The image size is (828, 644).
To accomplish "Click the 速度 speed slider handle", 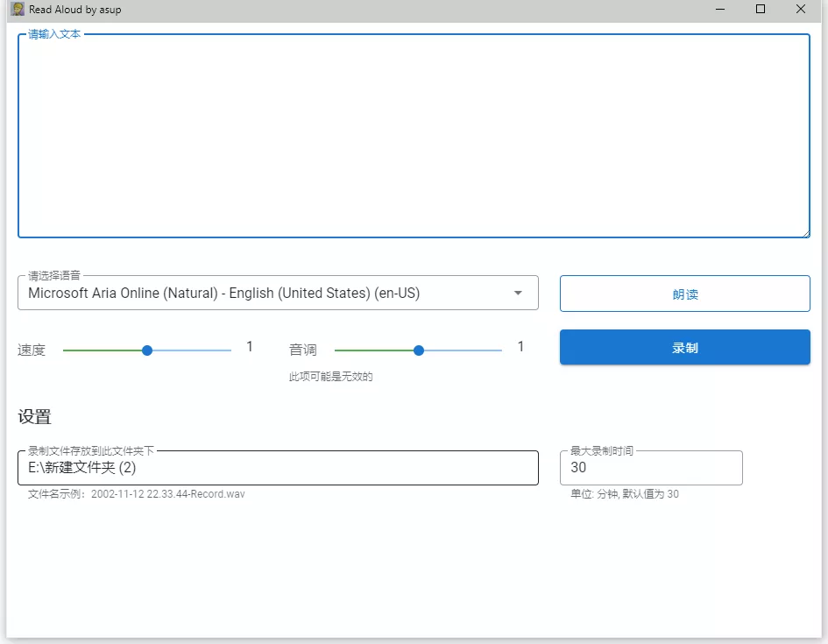I will pos(147,350).
